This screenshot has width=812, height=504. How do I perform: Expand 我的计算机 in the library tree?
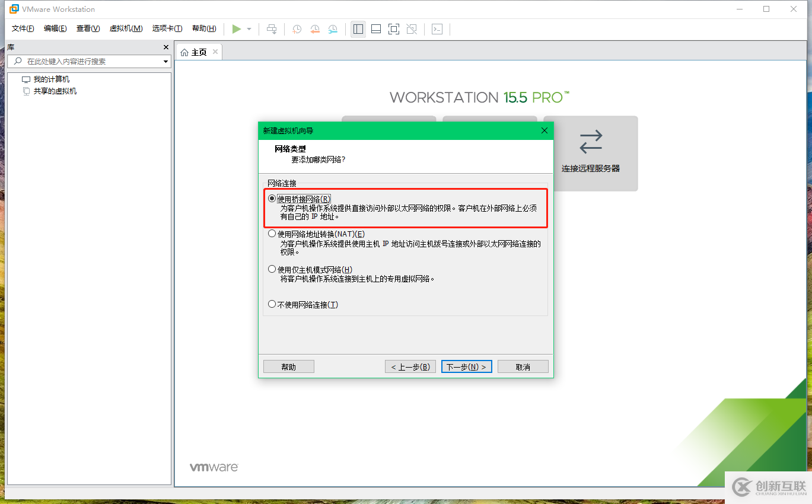point(50,78)
